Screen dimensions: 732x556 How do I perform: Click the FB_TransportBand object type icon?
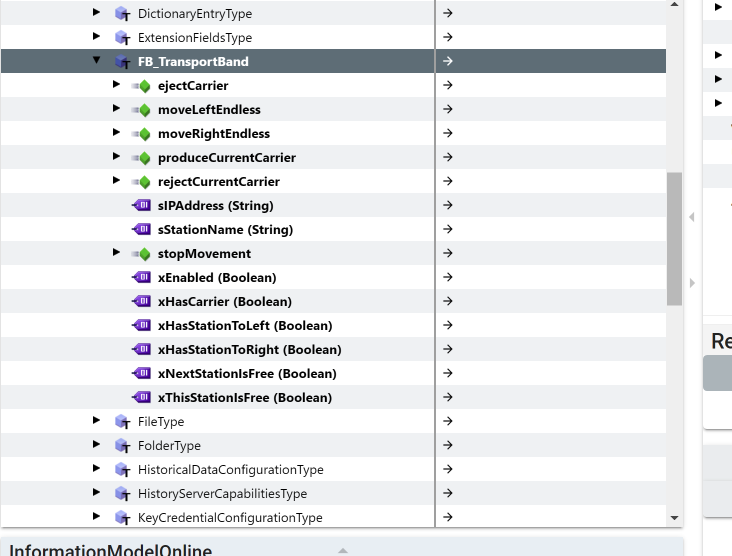122,62
